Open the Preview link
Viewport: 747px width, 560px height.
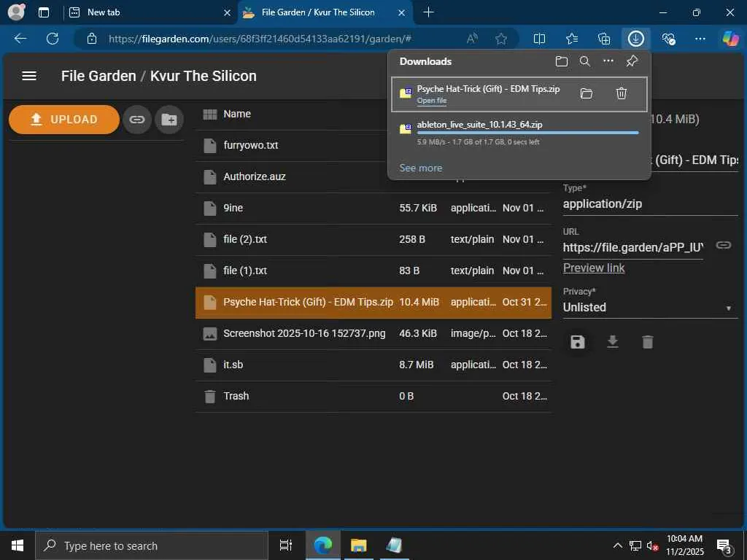tap(594, 268)
